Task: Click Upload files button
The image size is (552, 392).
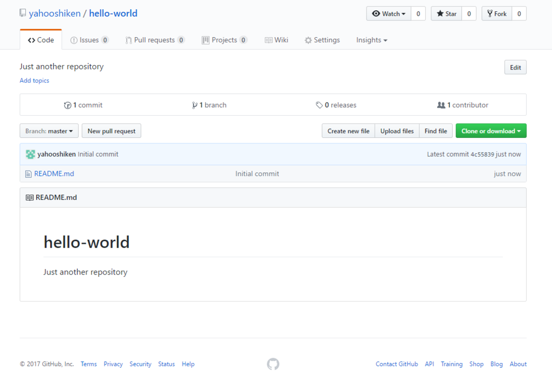Action: pos(397,131)
